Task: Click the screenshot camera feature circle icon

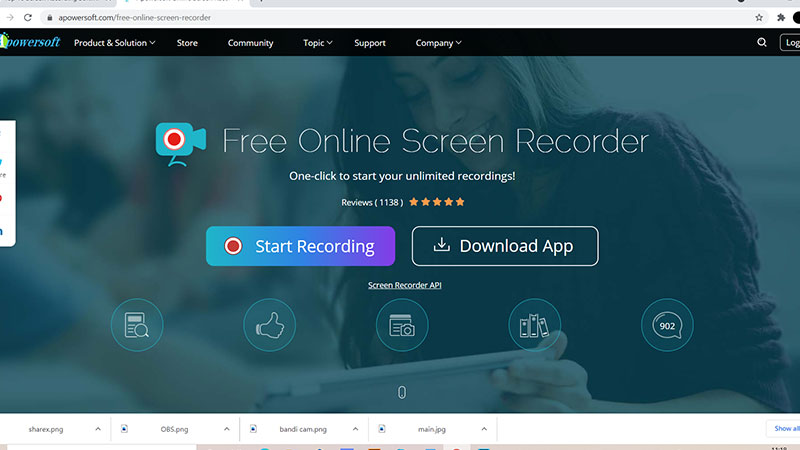Action: 402,325
